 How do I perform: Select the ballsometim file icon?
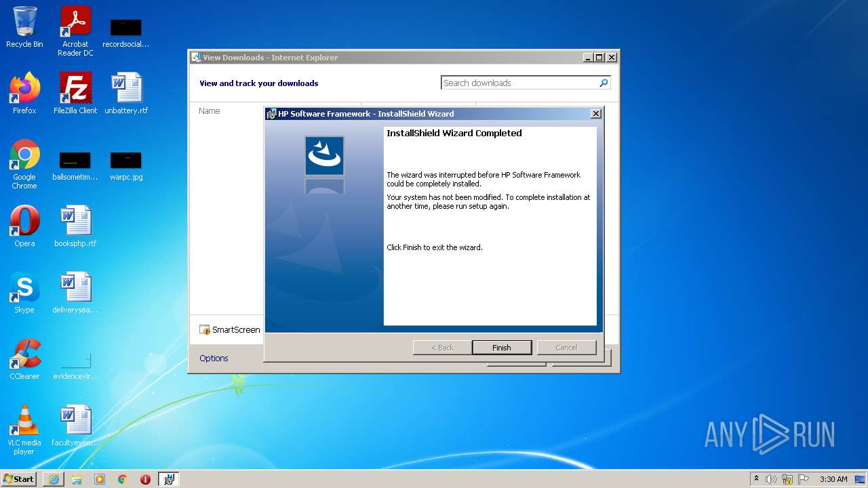75,167
